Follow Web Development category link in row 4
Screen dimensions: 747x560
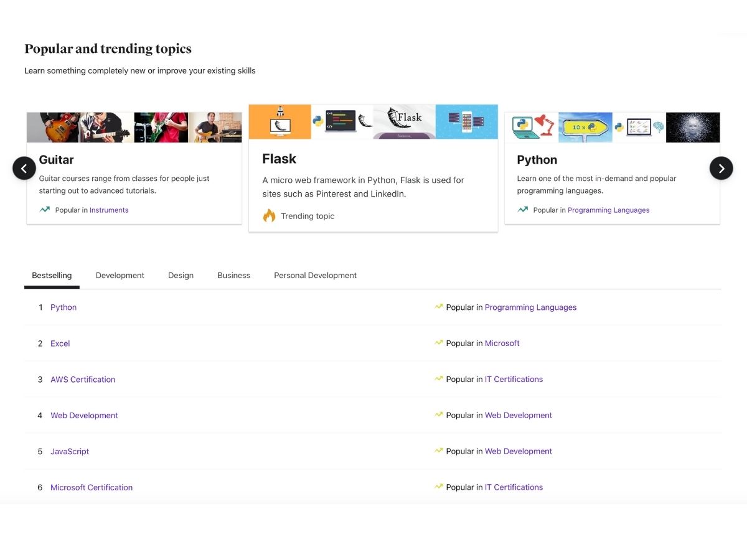(x=519, y=416)
